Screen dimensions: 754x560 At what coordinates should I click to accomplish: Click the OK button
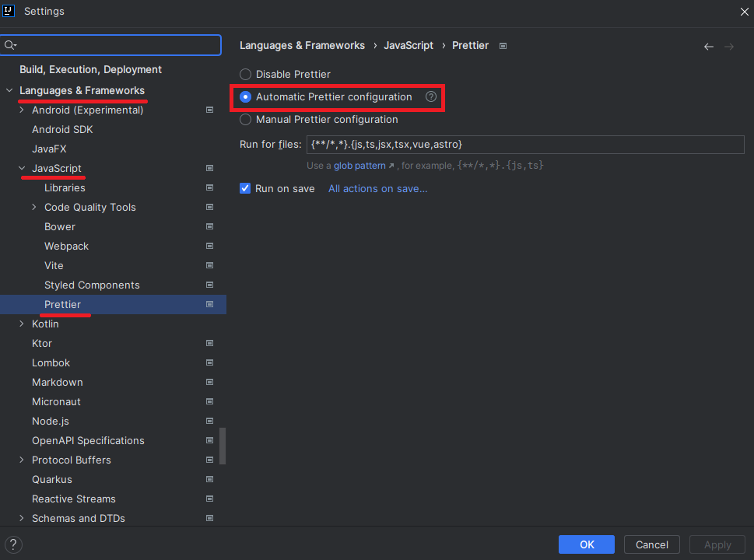(587, 544)
